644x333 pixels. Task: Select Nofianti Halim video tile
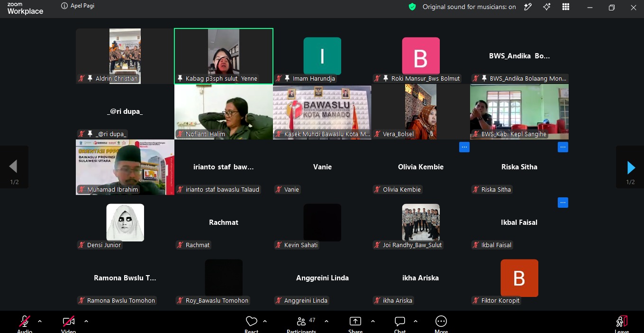coord(224,112)
